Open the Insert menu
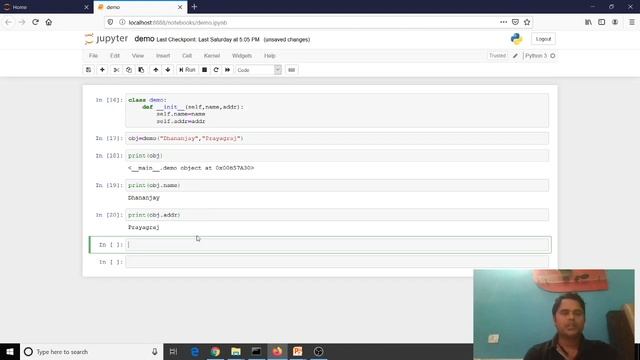This screenshot has height=360, width=640. (163, 56)
